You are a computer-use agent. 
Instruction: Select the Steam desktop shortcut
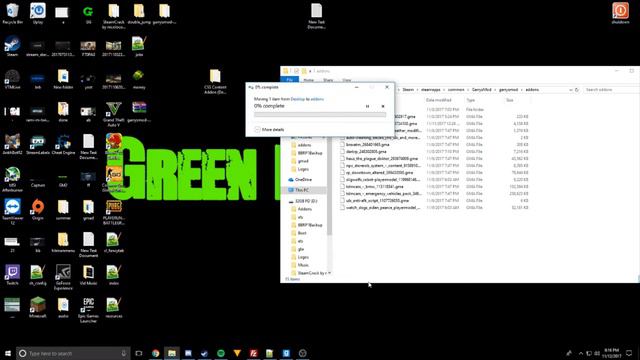(x=12, y=46)
